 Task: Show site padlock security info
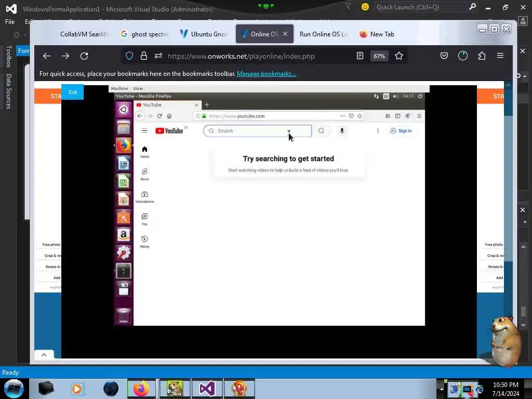pyautogui.click(x=144, y=56)
